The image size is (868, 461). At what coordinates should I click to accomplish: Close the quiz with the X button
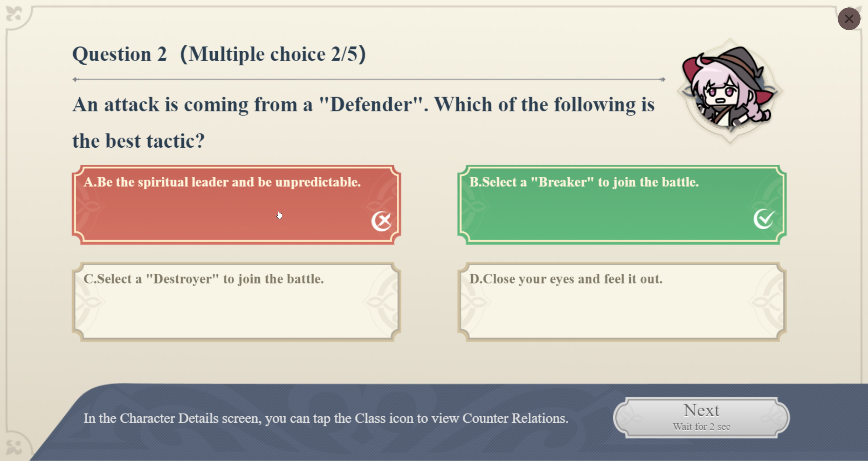(849, 19)
